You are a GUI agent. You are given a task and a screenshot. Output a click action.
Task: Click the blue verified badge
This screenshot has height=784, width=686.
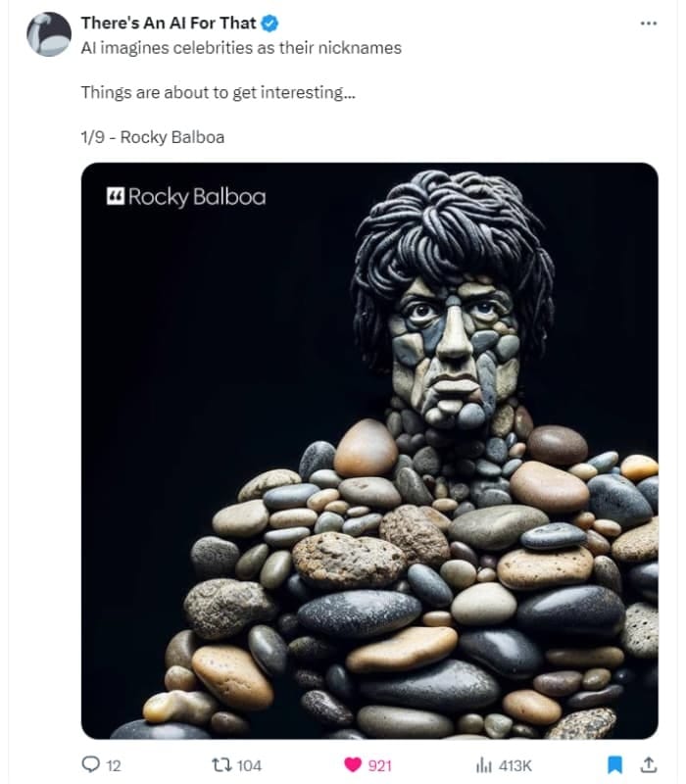click(270, 23)
